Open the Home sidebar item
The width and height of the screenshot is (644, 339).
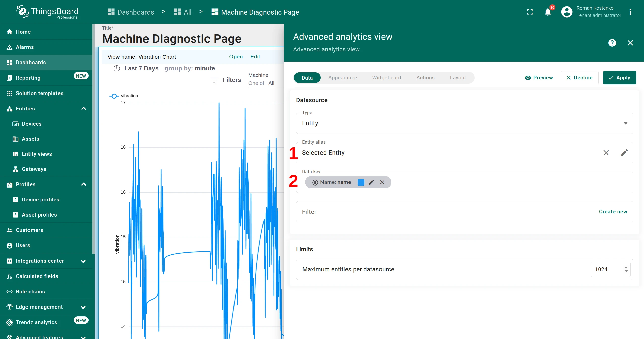(46, 32)
